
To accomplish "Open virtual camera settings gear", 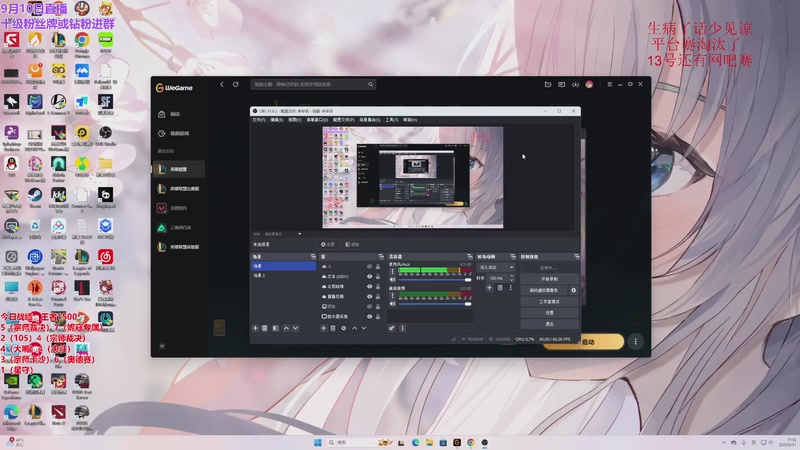I will click(573, 290).
